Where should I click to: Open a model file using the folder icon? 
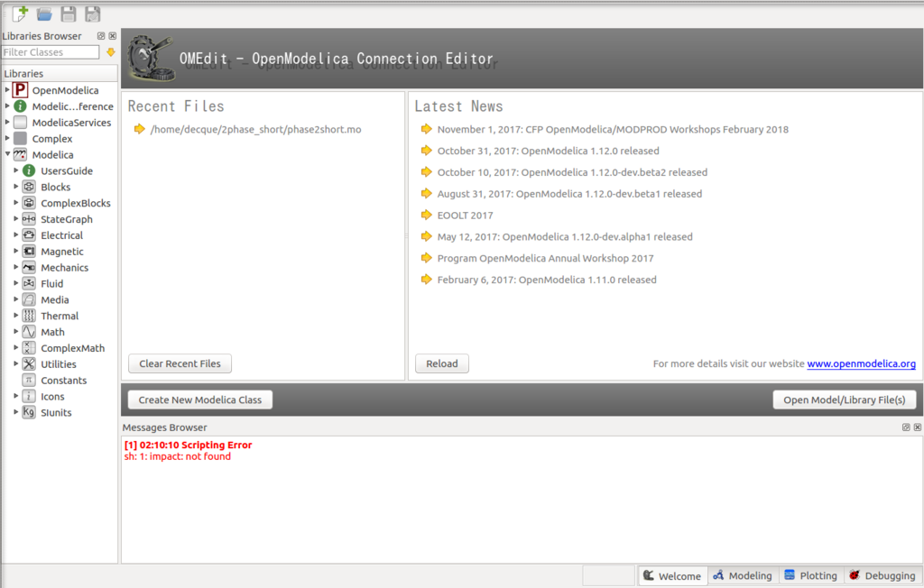pos(44,14)
